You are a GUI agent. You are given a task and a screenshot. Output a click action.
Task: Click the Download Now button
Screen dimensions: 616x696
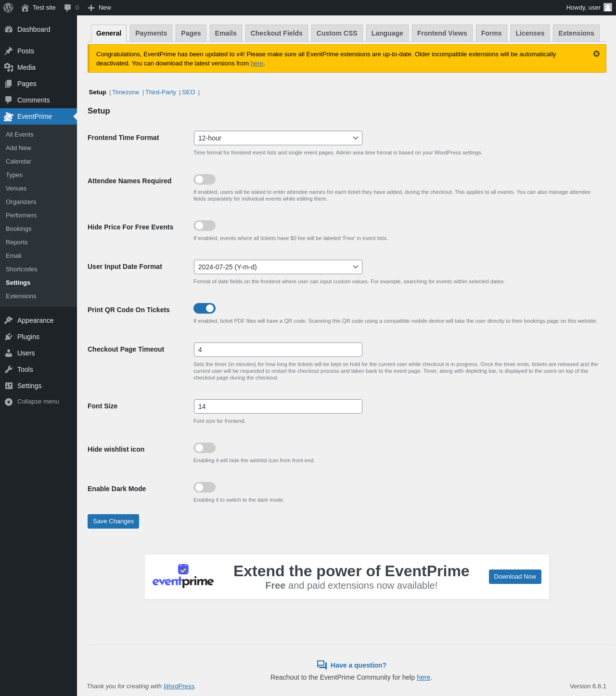click(515, 577)
